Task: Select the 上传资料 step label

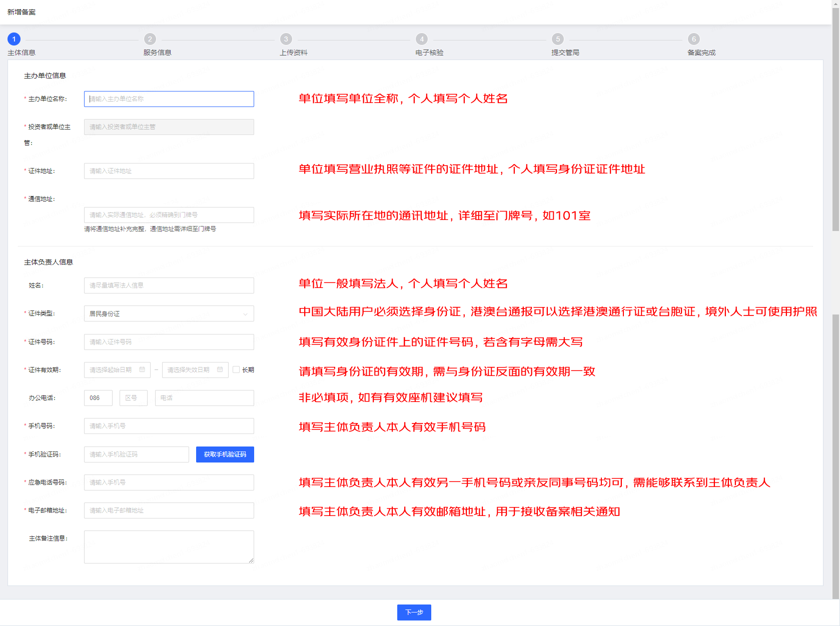Action: click(x=294, y=52)
